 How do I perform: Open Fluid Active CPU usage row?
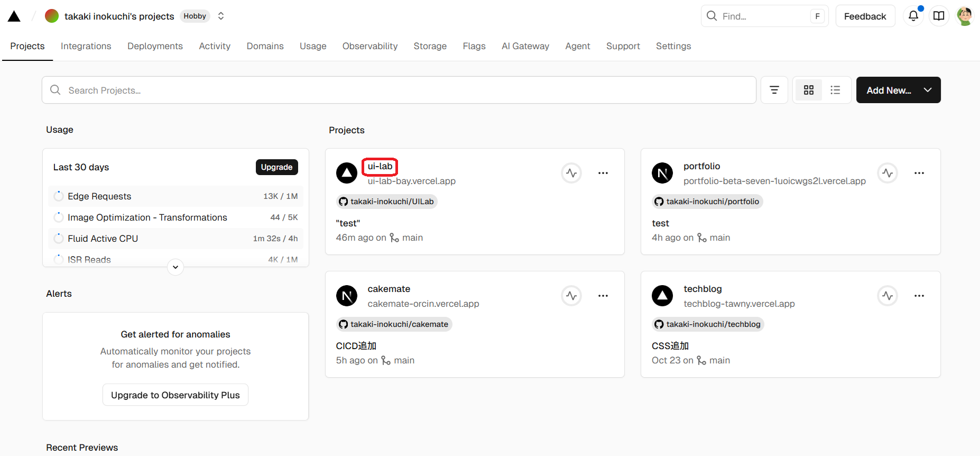[175, 239]
